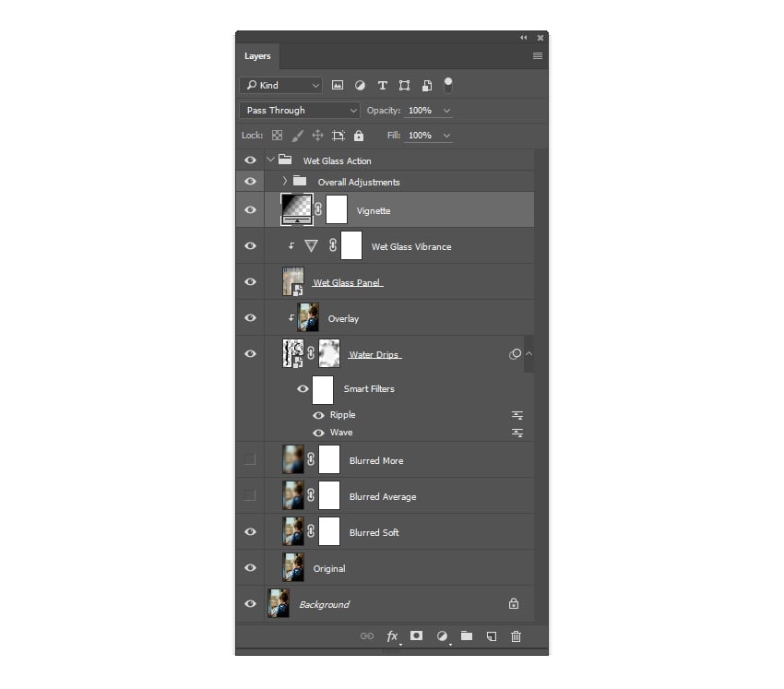This screenshot has height=689, width=784.
Task: Expand the Overall Adjustments group
Action: 283,182
